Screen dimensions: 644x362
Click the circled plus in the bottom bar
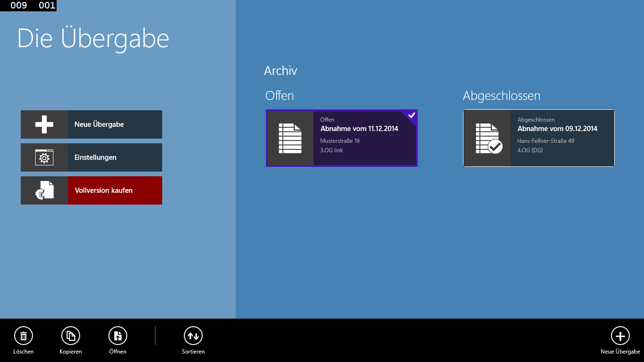pos(620,336)
